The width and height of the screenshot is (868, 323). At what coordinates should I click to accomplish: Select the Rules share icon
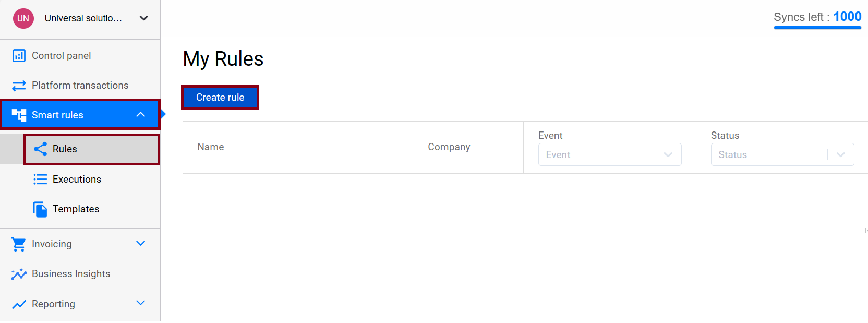[x=40, y=149]
